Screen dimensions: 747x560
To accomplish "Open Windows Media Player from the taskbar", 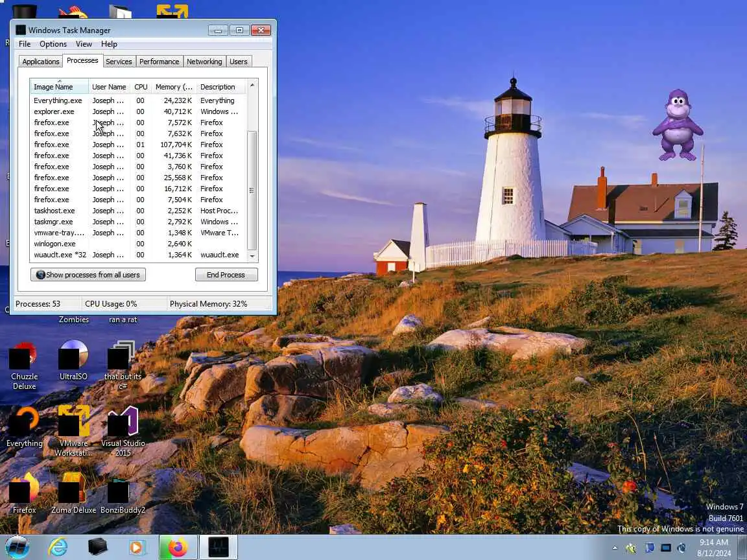I will (x=137, y=547).
